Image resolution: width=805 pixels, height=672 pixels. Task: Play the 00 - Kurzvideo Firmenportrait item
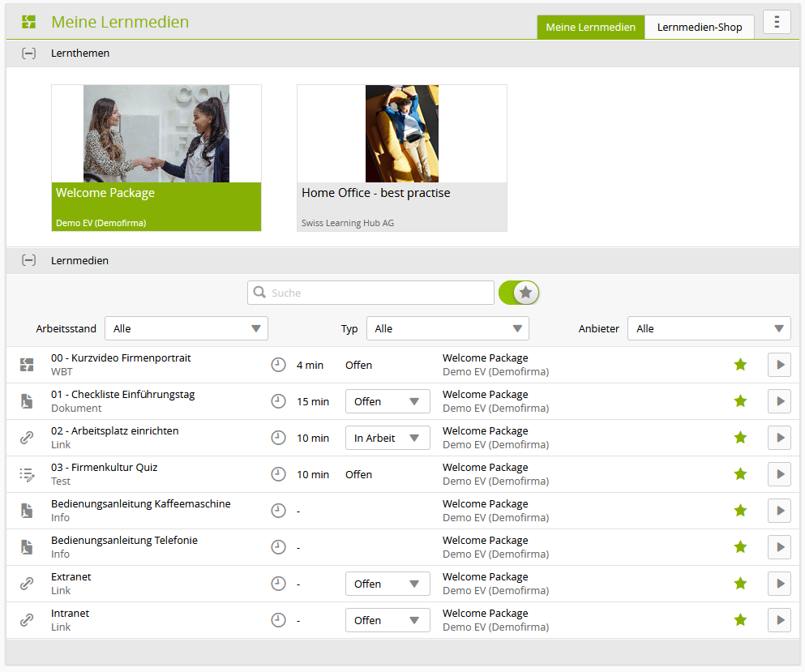click(779, 365)
